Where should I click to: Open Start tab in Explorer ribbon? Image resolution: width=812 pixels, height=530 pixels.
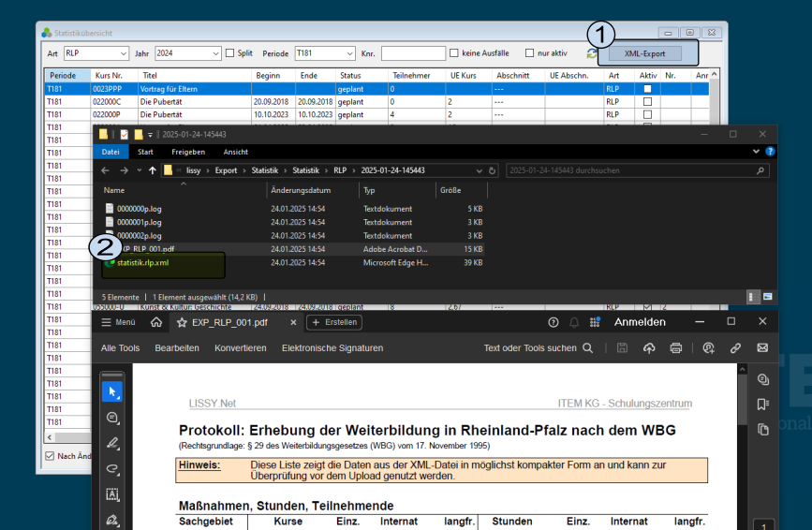pos(145,152)
